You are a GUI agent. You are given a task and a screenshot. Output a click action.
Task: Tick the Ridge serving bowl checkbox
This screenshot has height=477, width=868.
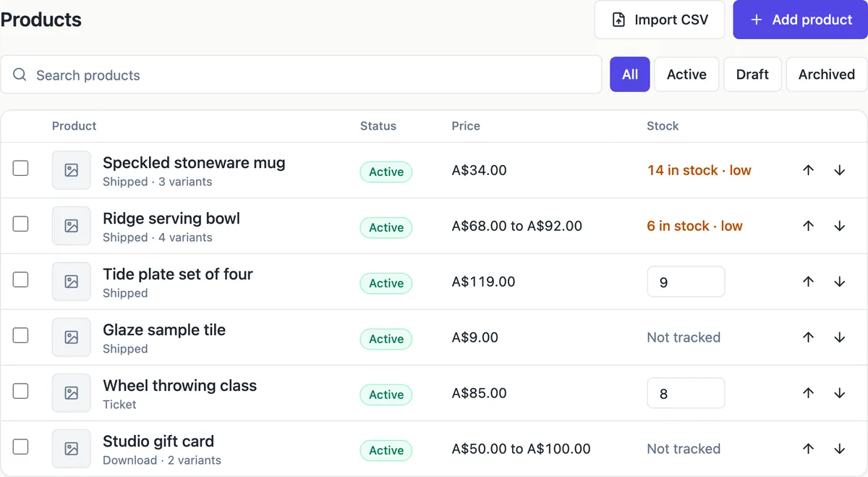(21, 224)
